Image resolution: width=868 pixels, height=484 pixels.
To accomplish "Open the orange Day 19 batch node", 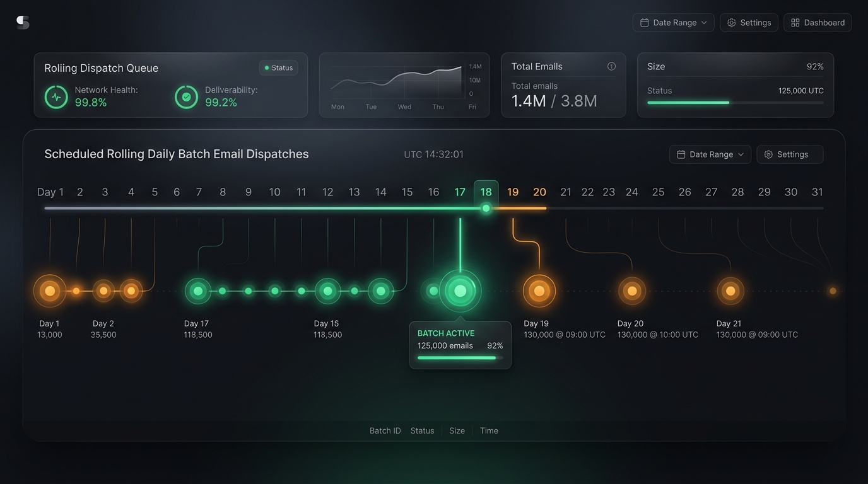I will 539,291.
